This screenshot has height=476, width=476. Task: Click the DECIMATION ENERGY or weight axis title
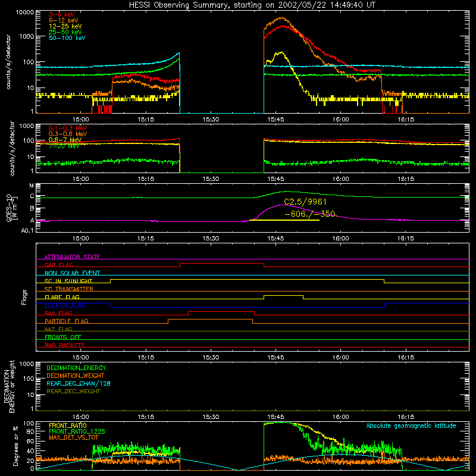pos(9,386)
